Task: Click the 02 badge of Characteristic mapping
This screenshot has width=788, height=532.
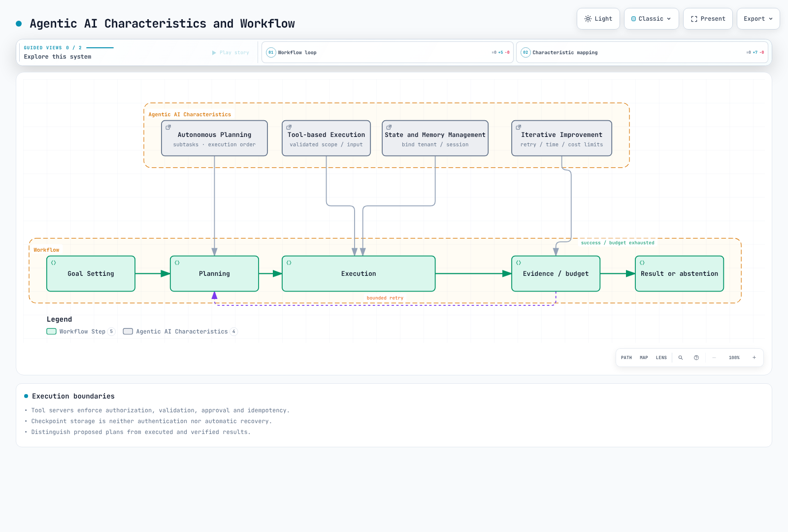Action: (525, 52)
